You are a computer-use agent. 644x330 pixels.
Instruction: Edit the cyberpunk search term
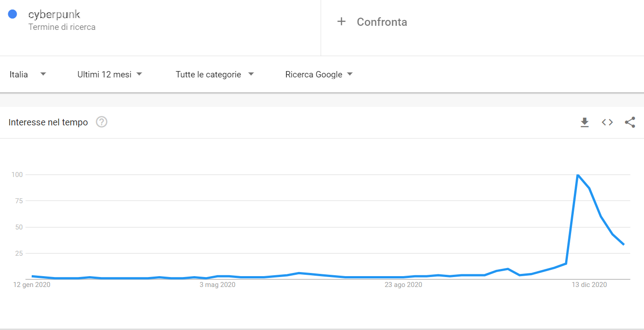point(54,15)
